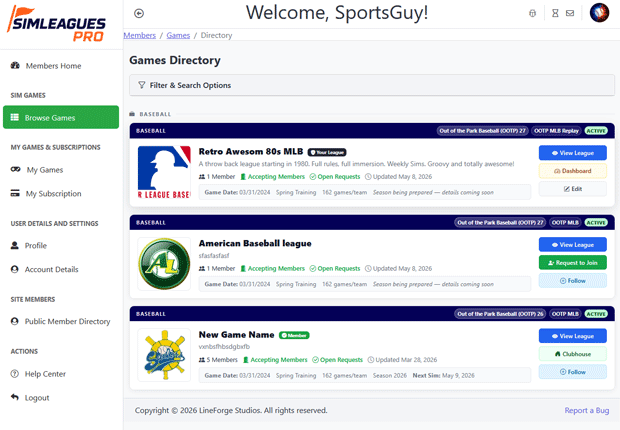The width and height of the screenshot is (620, 430).
Task: Click the Account Details user icon
Action: 15,269
